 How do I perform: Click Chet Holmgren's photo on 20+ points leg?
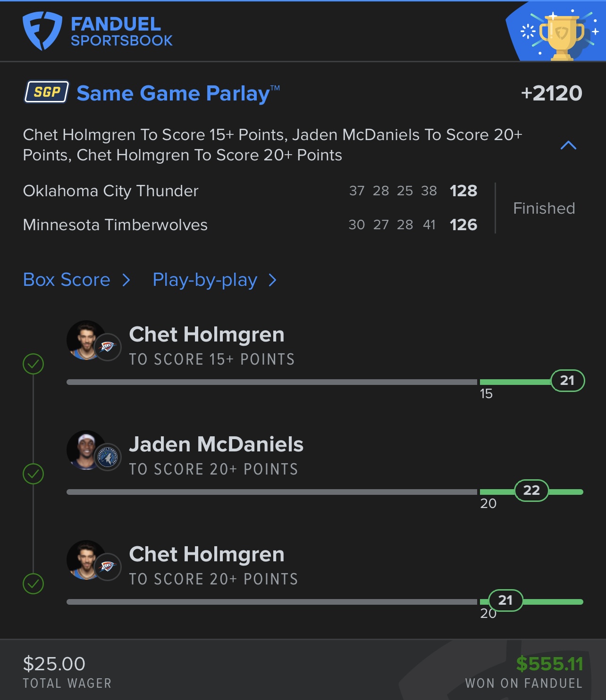[x=85, y=559]
